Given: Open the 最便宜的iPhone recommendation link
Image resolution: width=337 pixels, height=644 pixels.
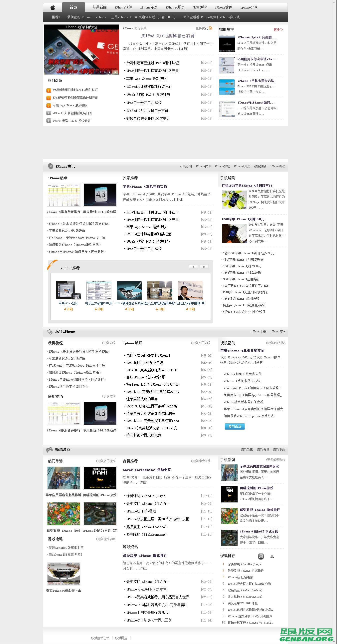Looking at the screenshot, I should tap(79, 17).
